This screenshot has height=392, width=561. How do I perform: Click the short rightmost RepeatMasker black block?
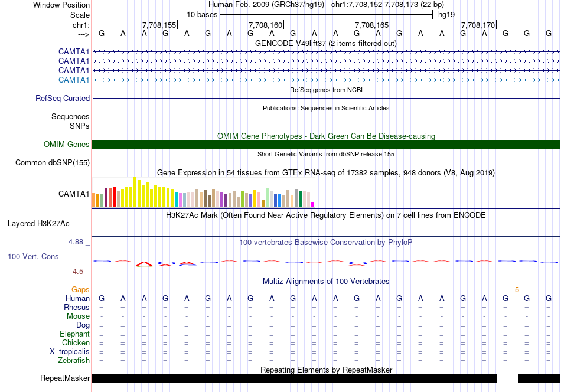[x=539, y=378]
